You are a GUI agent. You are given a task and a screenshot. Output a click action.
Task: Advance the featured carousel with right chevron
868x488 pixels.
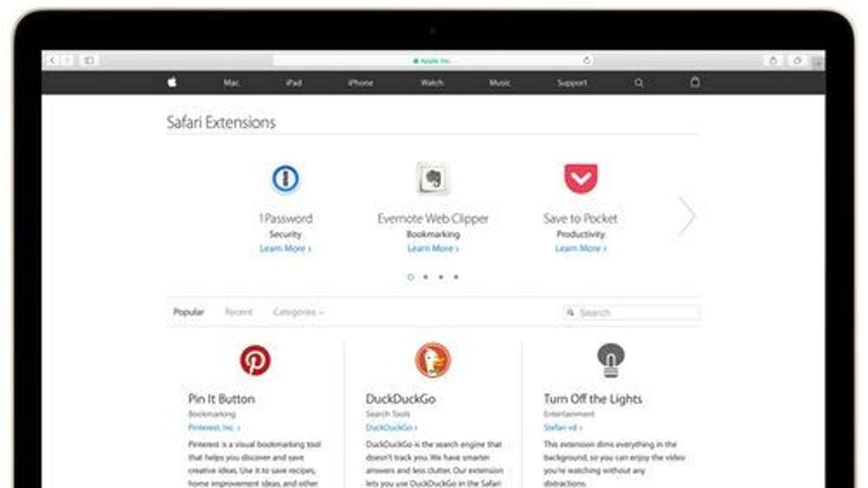[x=687, y=217]
